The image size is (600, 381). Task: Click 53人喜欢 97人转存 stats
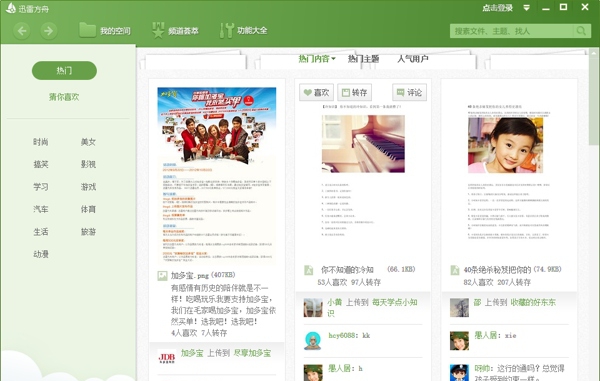[349, 282]
